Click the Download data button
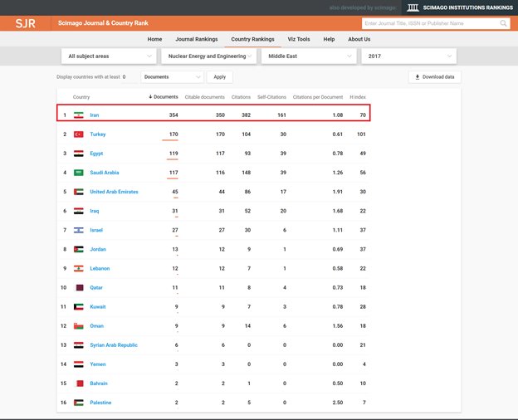518x420 pixels. pyautogui.click(x=434, y=76)
